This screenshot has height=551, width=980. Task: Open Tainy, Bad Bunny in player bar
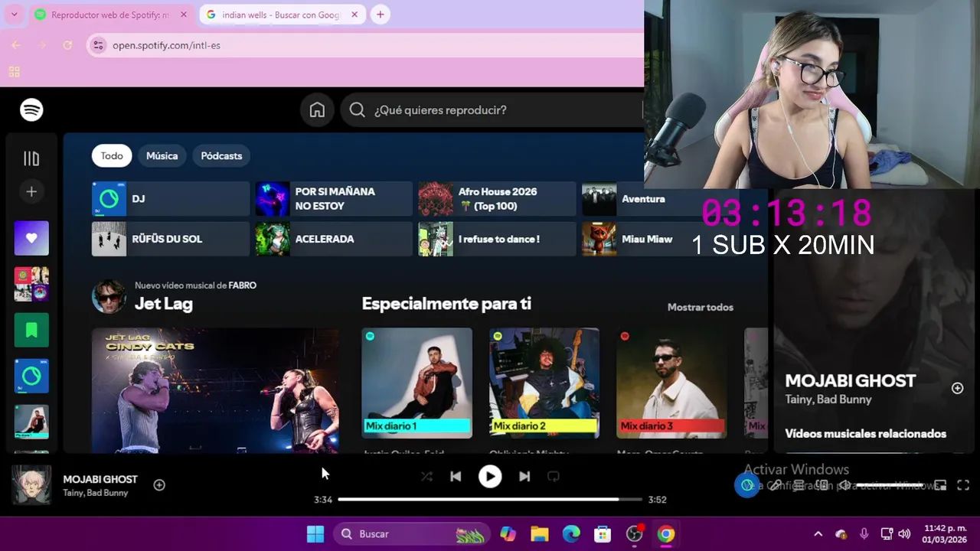tap(96, 493)
